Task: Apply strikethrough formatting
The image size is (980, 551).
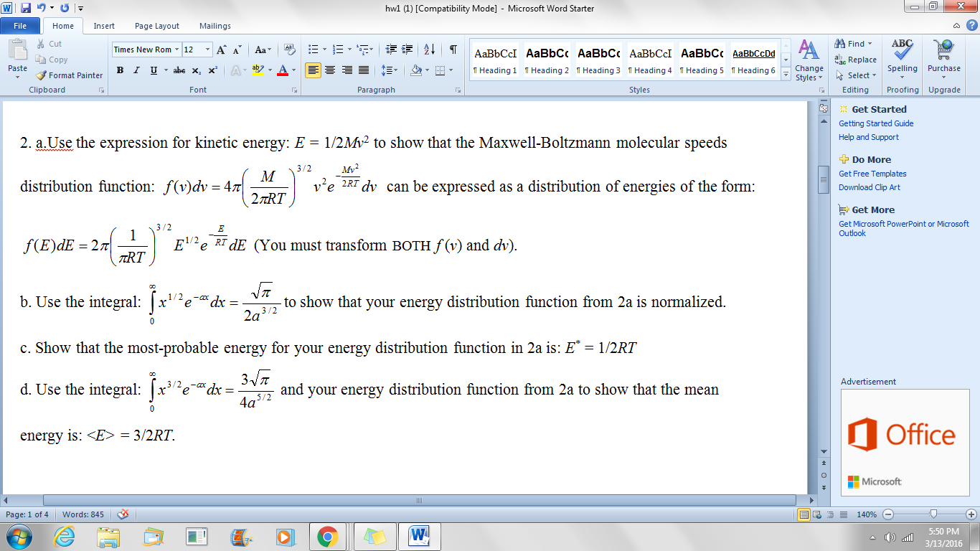Action: coord(179,70)
